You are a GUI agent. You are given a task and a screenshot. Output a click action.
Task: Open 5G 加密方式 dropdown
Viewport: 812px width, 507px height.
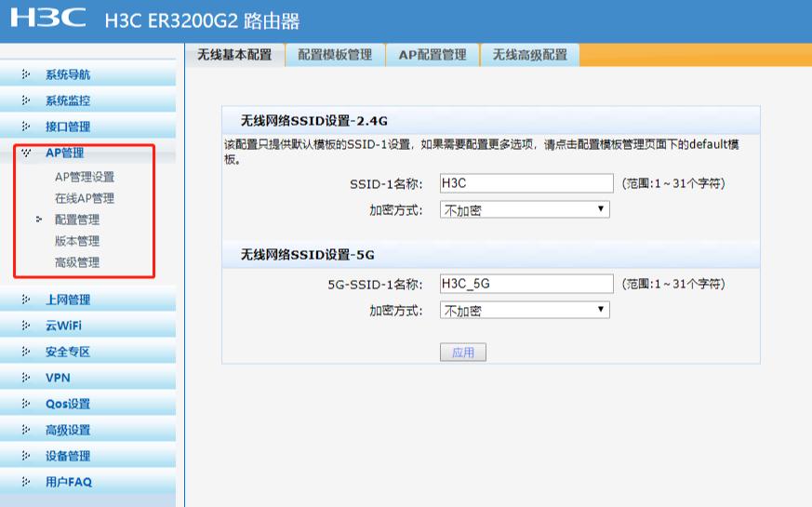tap(525, 310)
